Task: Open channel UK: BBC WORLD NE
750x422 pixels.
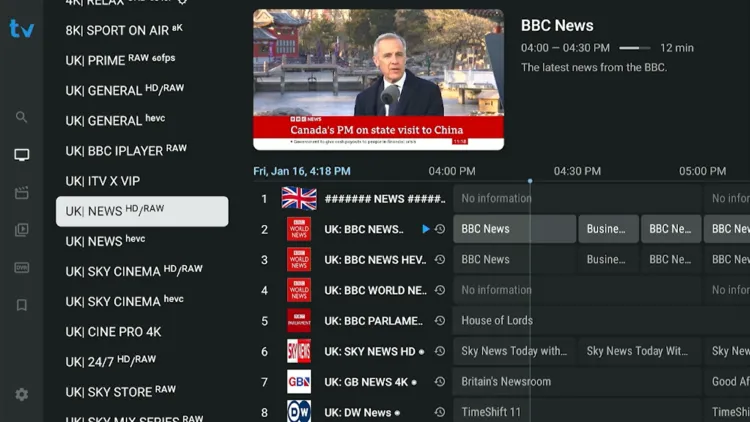Action: coord(375,290)
